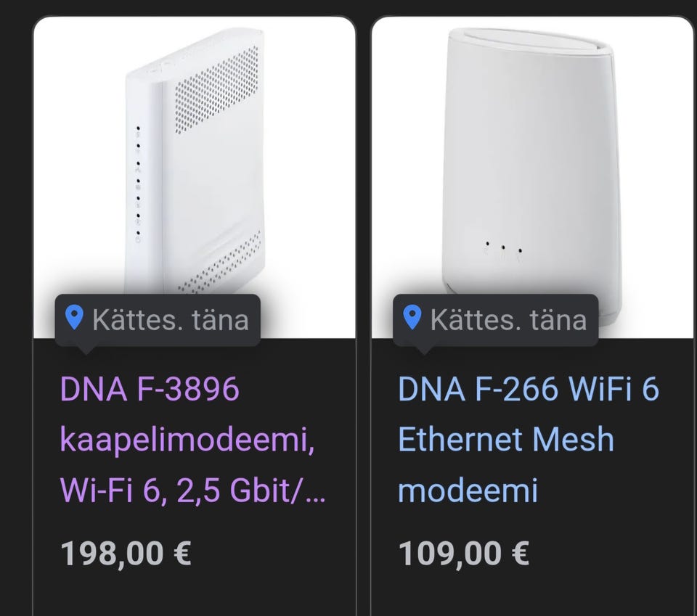Click the three LED dots on the F-266 router

click(502, 248)
